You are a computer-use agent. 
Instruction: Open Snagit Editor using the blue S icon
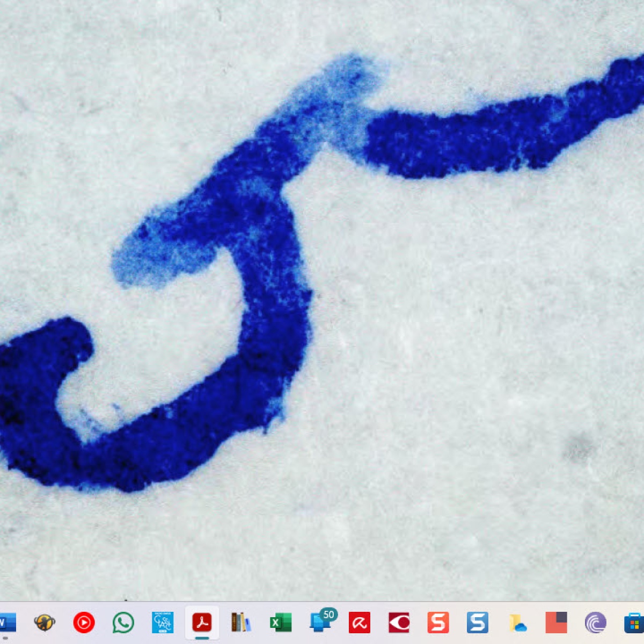477,623
